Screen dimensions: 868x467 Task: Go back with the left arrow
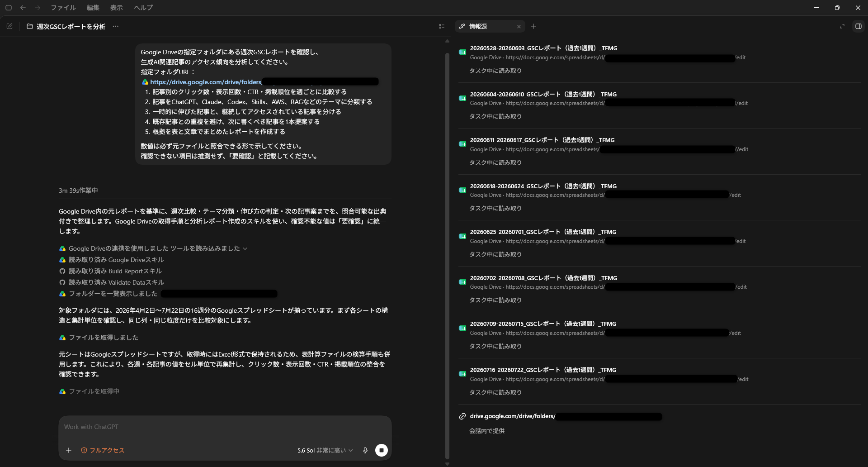23,8
